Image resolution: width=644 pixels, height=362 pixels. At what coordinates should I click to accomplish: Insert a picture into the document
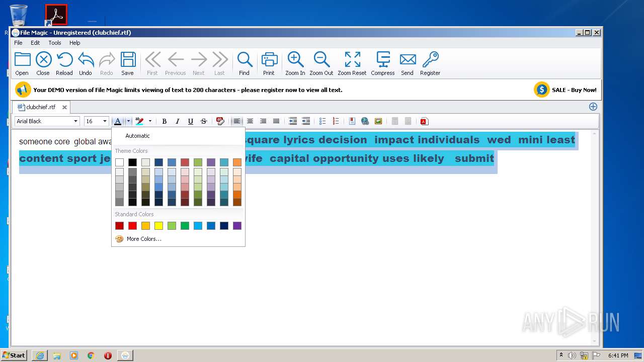[x=378, y=121]
